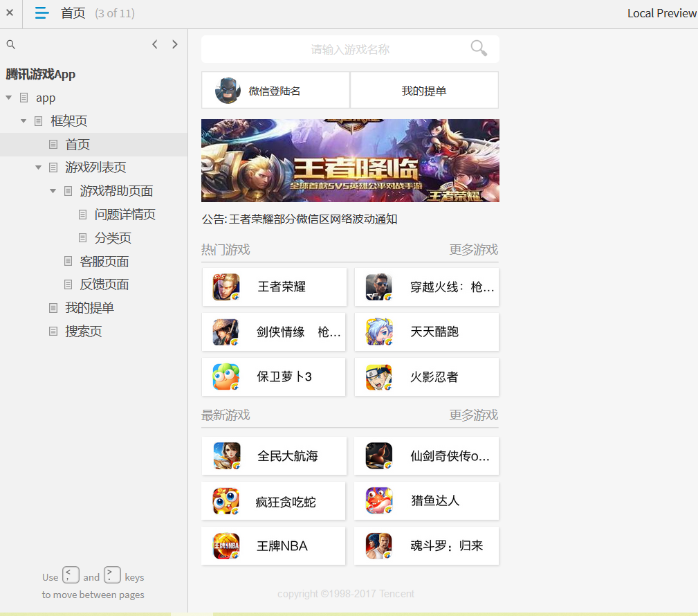Click the 全民大航海 game icon
Viewport: 698px width, 616px height.
227,455
